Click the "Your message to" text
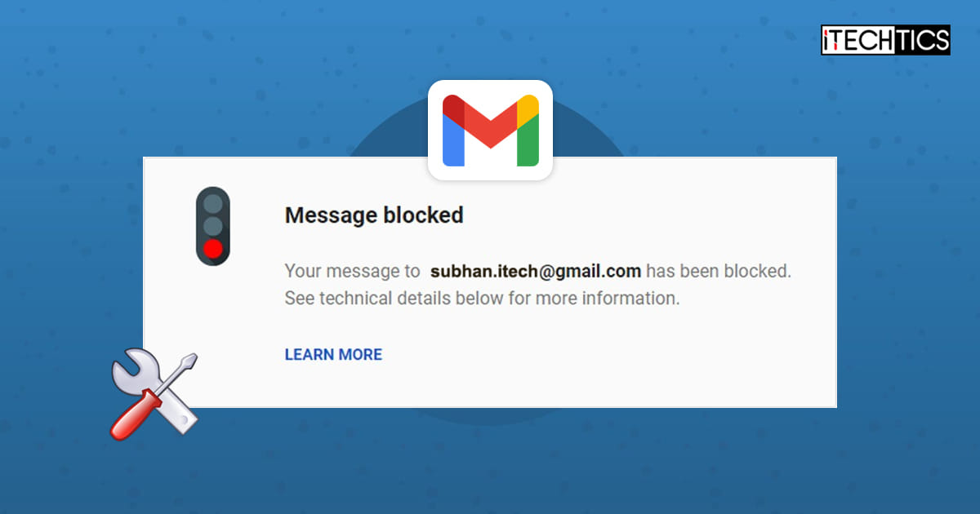 pyautogui.click(x=353, y=272)
